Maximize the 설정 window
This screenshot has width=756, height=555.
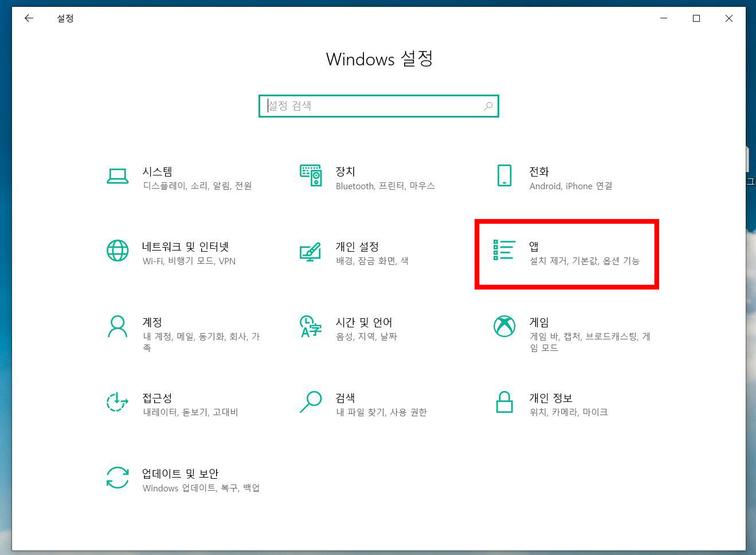pyautogui.click(x=696, y=18)
